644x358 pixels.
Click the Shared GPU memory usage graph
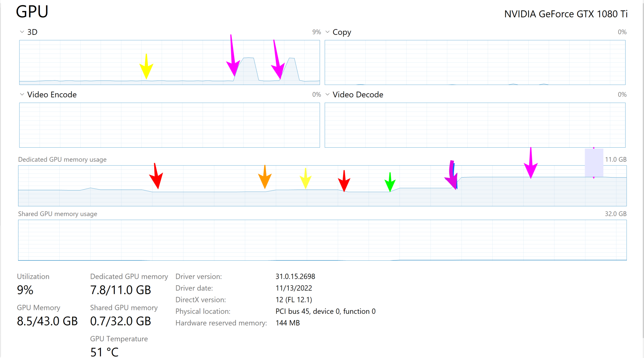tap(322, 240)
